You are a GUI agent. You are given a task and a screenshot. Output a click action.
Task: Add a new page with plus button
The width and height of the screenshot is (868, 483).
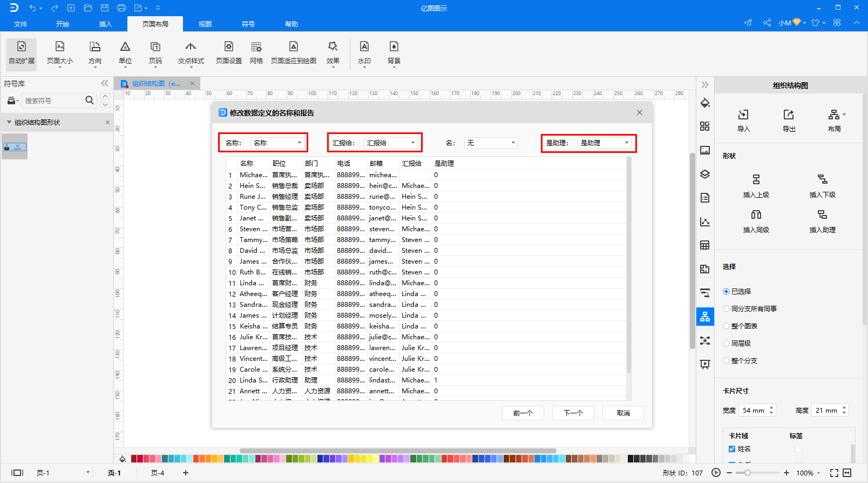click(x=186, y=473)
